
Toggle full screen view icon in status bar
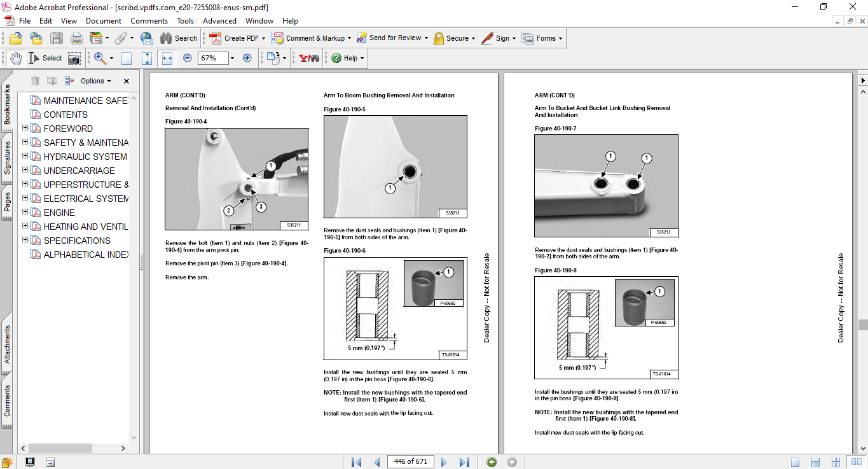coord(29,462)
